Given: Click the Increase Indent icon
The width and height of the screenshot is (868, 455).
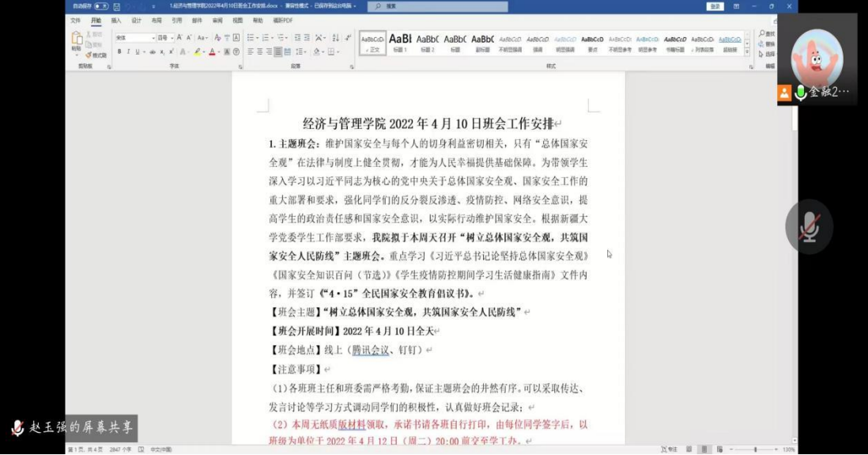Looking at the screenshot, I should coord(307,38).
